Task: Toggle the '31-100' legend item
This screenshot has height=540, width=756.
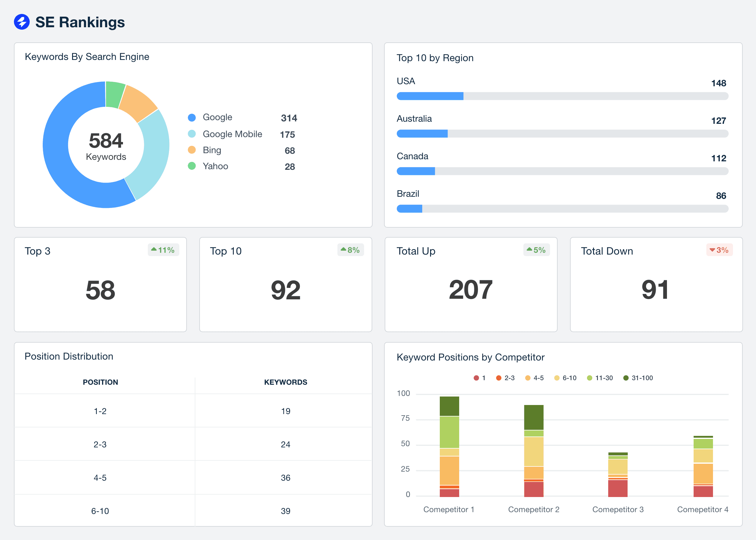Action: pyautogui.click(x=638, y=378)
